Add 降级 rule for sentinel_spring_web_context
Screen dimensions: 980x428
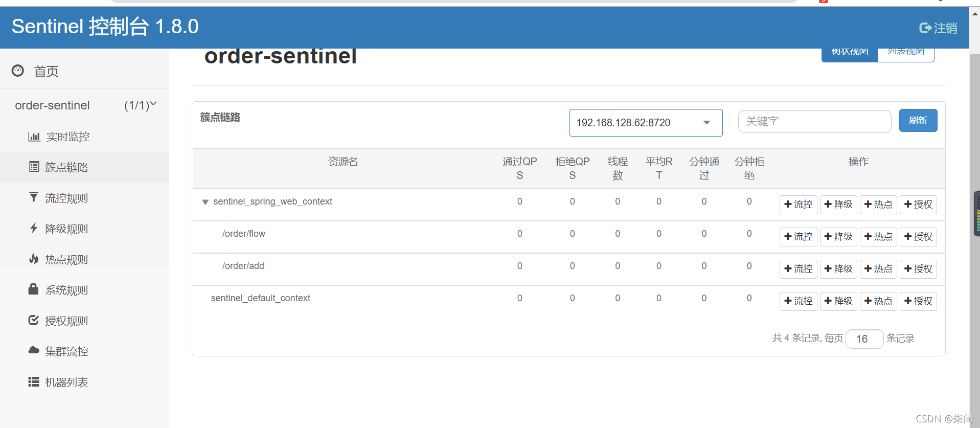pos(838,205)
